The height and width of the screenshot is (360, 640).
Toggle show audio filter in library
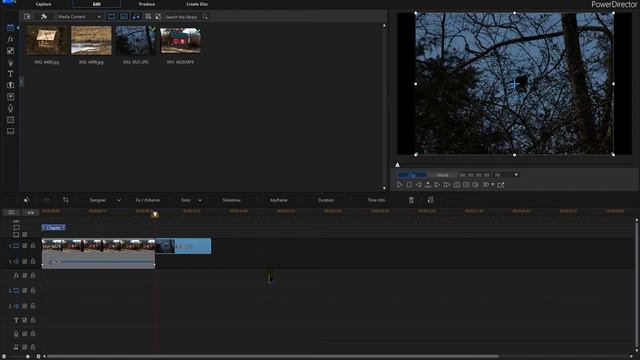click(x=136, y=17)
